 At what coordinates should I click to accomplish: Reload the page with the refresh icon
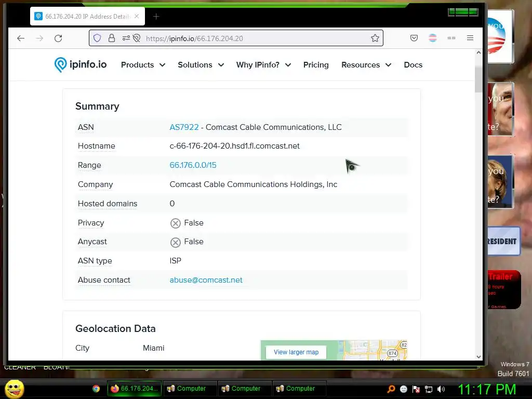tap(58, 38)
